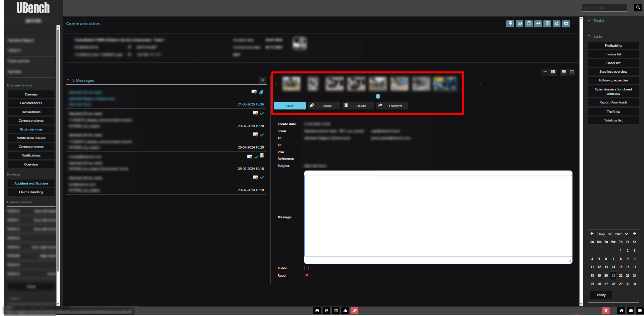Click the car icon in bottom bar
The width and height of the screenshot is (644, 316).
click(x=317, y=311)
